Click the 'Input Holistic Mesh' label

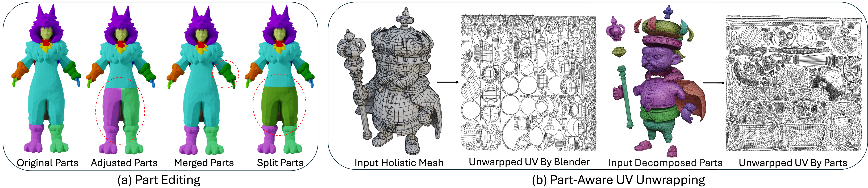click(399, 163)
